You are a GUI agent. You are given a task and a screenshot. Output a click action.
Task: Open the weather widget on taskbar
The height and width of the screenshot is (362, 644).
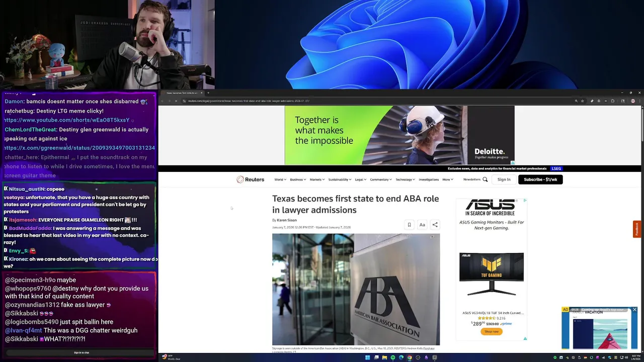[171, 357]
